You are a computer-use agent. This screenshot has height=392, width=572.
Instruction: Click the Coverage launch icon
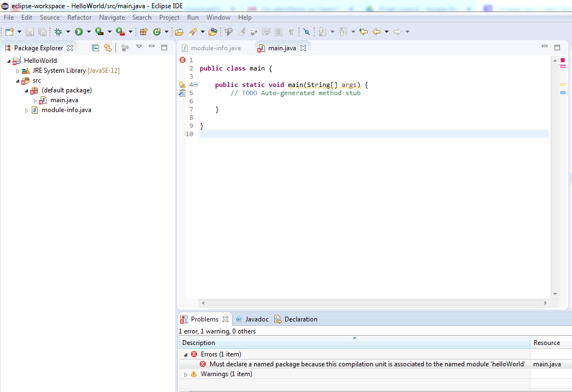coord(99,32)
